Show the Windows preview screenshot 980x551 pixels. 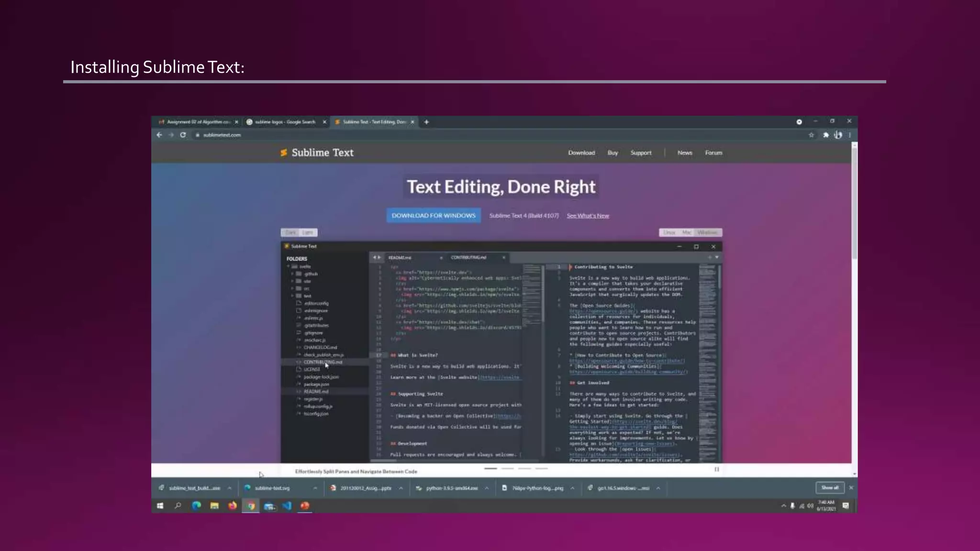click(707, 232)
